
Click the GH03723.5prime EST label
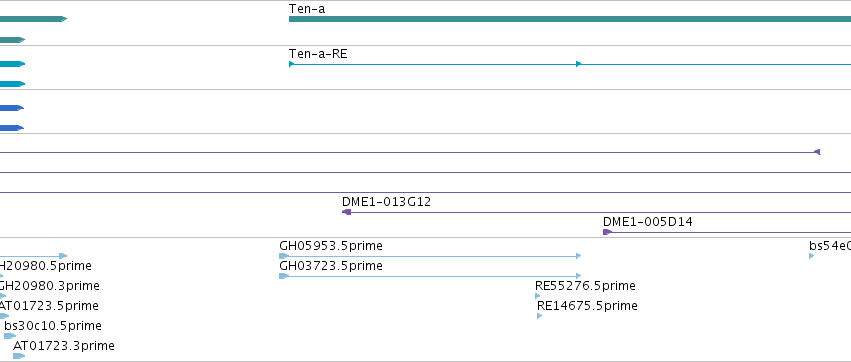click(331, 266)
